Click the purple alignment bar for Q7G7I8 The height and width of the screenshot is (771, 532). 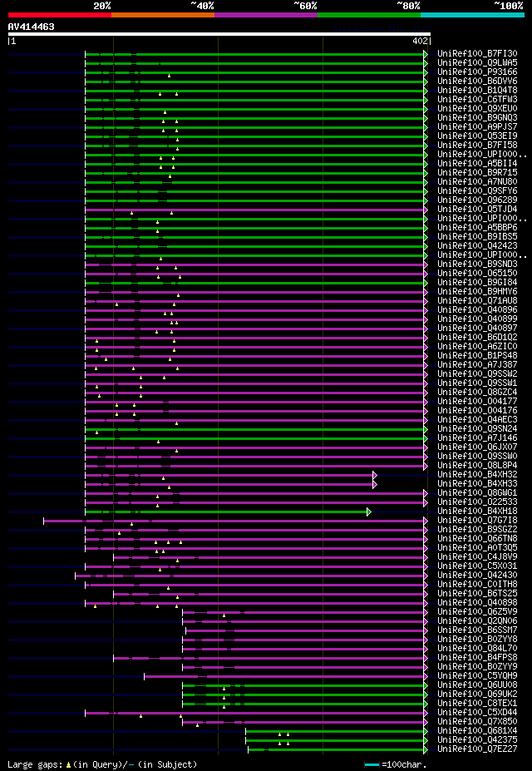tap(234, 521)
